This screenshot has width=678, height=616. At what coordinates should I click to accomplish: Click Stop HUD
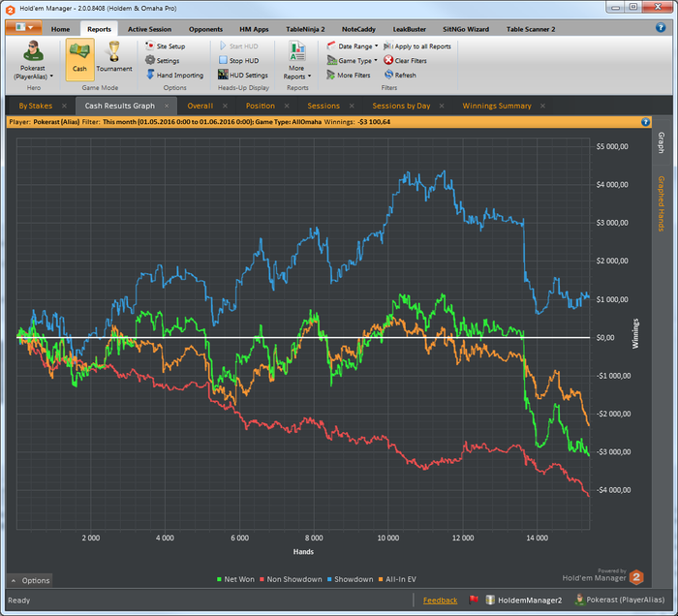pyautogui.click(x=238, y=60)
